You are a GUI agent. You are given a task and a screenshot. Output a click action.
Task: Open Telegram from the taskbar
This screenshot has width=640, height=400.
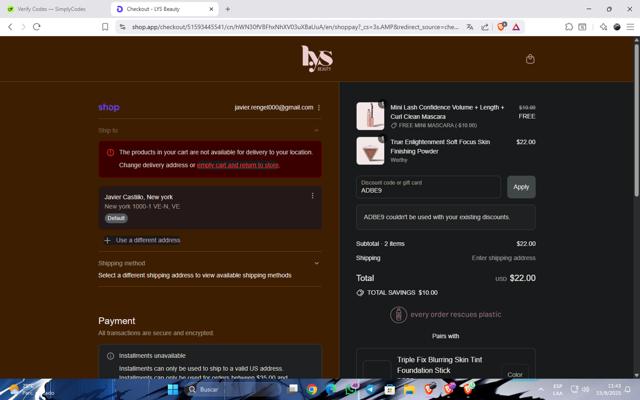click(x=371, y=390)
